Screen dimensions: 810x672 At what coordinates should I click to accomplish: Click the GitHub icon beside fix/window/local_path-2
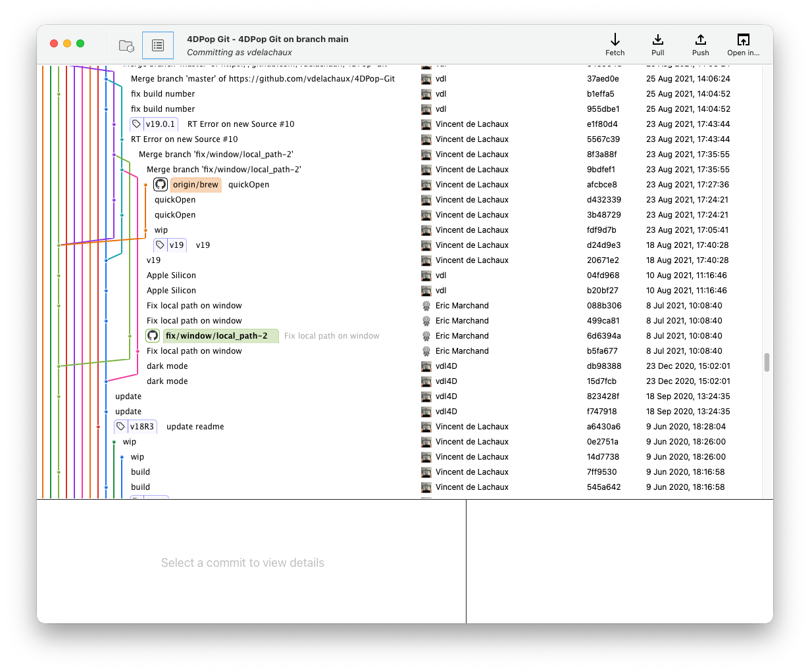pyautogui.click(x=153, y=336)
